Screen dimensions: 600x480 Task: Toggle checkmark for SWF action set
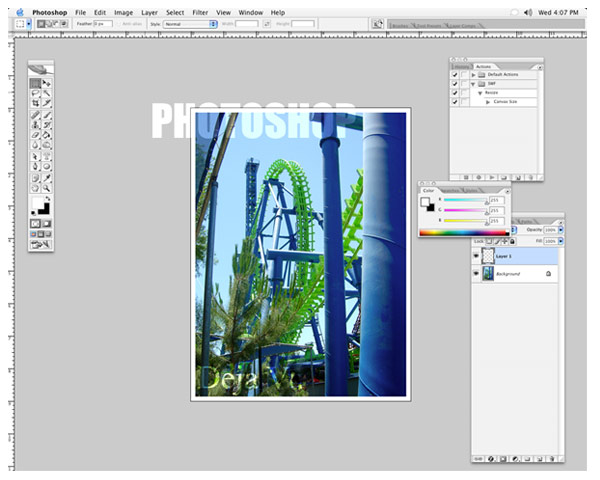pyautogui.click(x=455, y=84)
